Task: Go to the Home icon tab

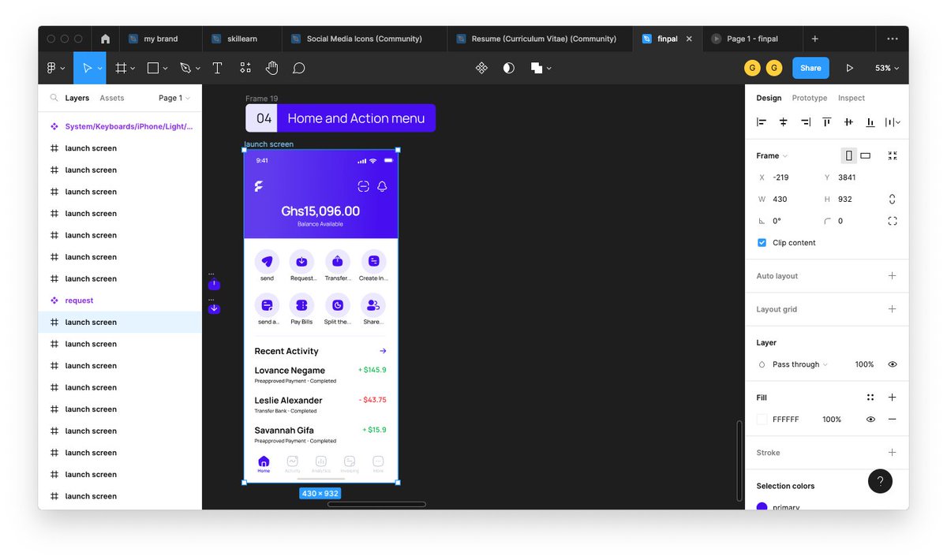Action: pos(105,39)
